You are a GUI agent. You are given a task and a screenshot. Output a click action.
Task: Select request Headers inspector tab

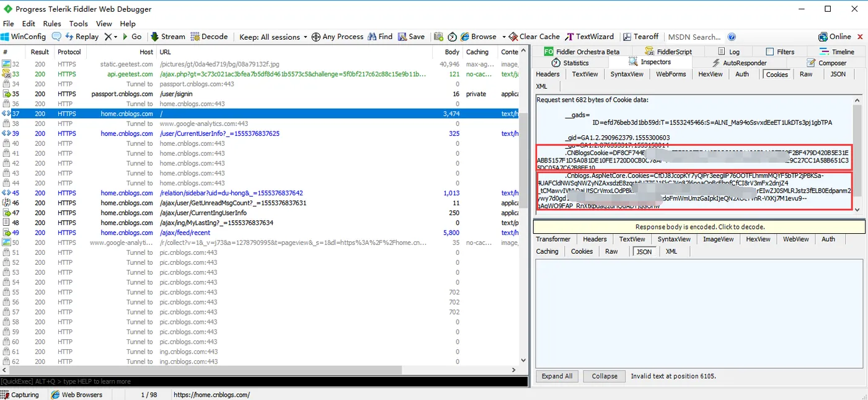coord(547,74)
